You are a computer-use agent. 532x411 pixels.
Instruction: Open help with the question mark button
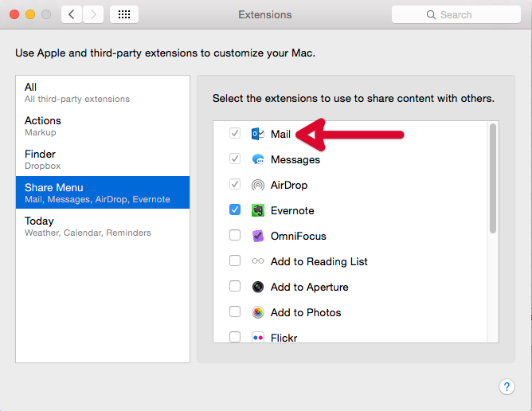pos(507,386)
